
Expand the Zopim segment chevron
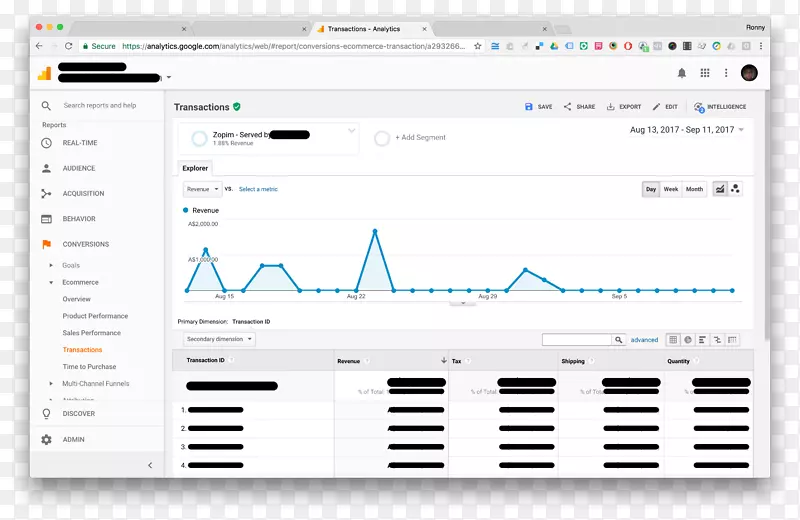[x=352, y=131]
